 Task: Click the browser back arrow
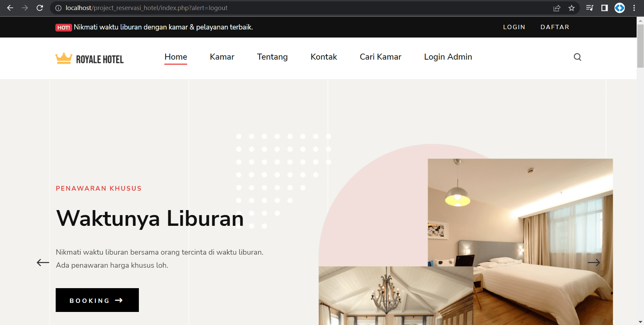click(x=10, y=8)
